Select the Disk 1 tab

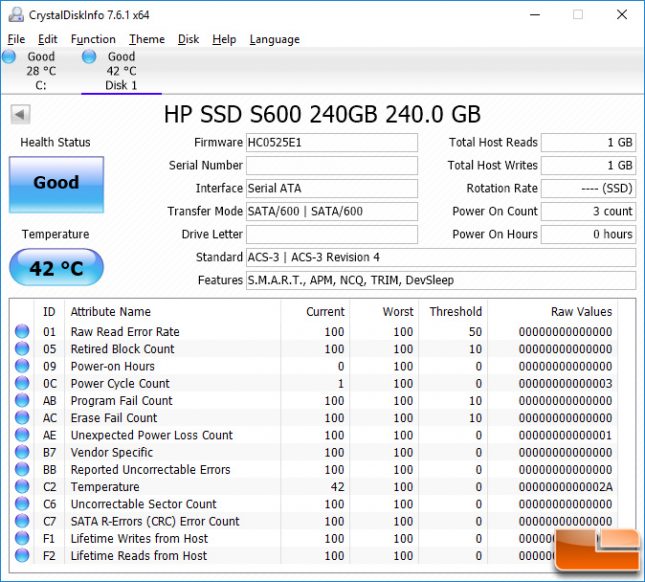(x=121, y=71)
